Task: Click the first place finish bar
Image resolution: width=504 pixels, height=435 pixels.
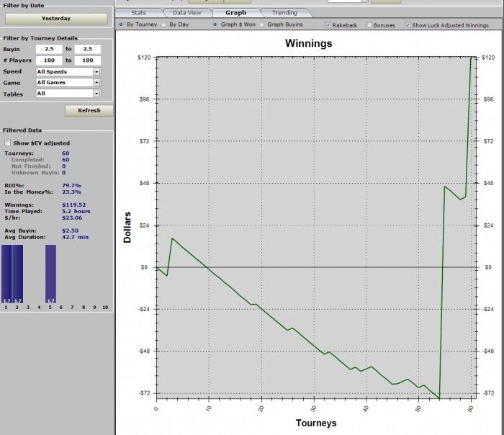Action: (6, 274)
